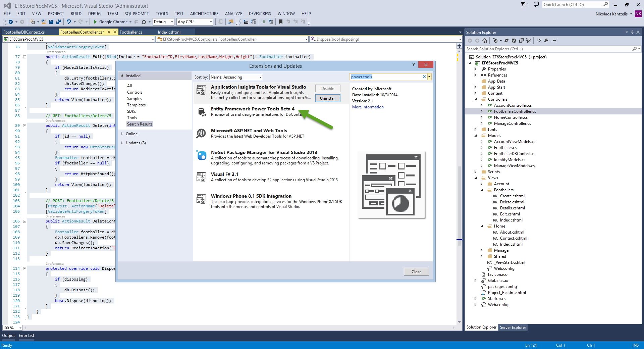Image resolution: width=644 pixels, height=349 pixels.
Task: Click the editor vertical scrollbar thumb
Action: click(459, 206)
